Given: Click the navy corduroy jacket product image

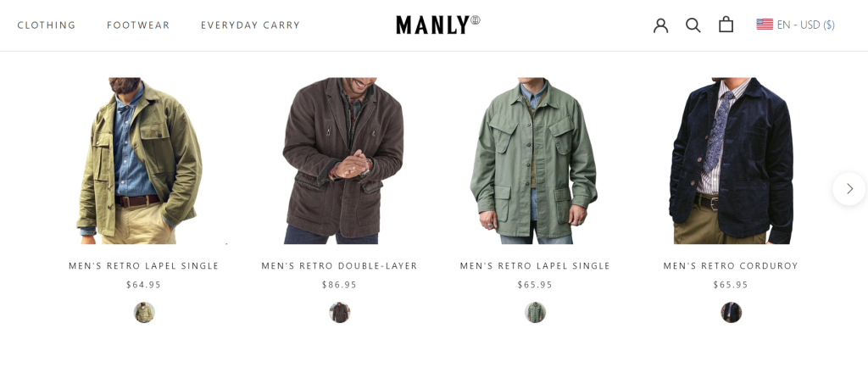Looking at the screenshot, I should tap(731, 160).
